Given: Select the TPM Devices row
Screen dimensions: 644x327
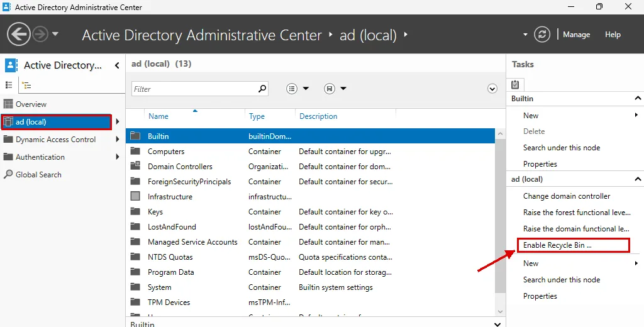Looking at the screenshot, I should (x=311, y=302).
